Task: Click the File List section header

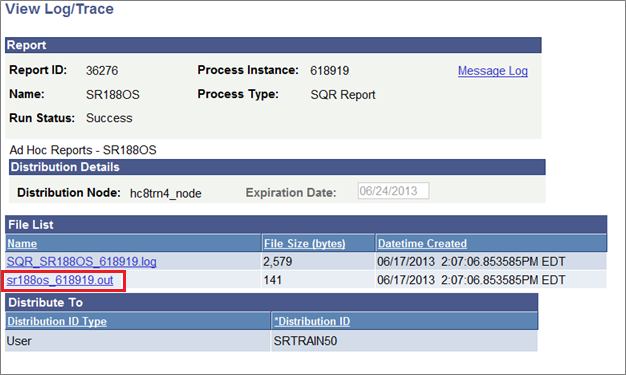Action: (x=306, y=224)
